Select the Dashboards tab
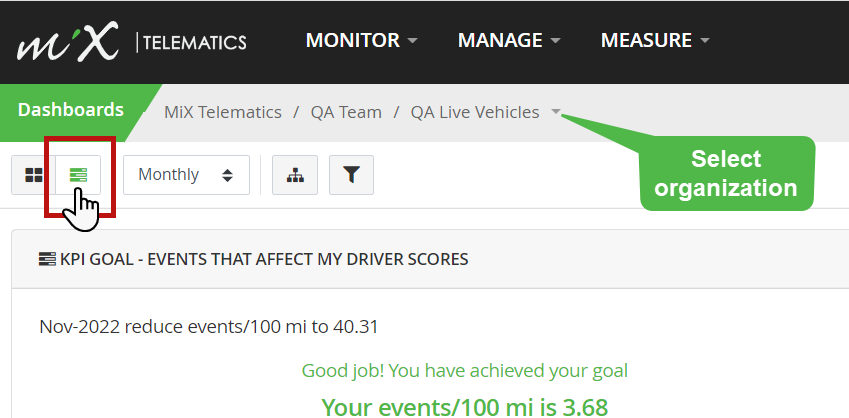849x418 pixels. click(x=71, y=110)
